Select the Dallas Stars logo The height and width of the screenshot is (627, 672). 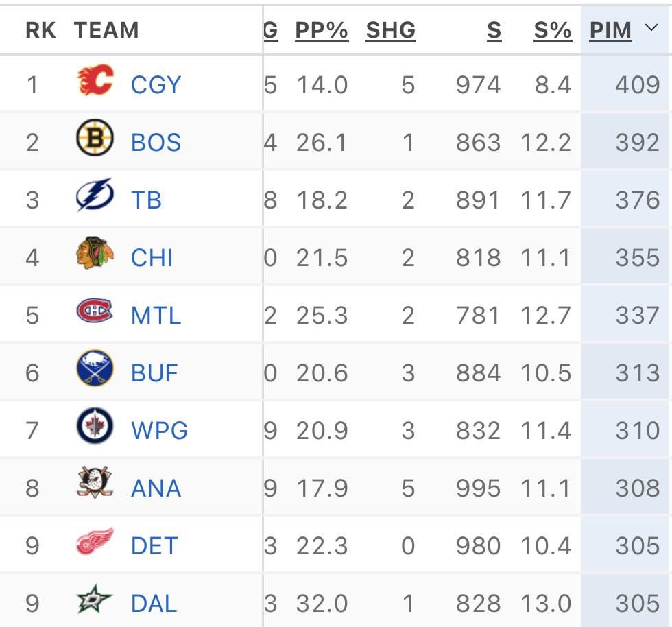click(x=93, y=603)
